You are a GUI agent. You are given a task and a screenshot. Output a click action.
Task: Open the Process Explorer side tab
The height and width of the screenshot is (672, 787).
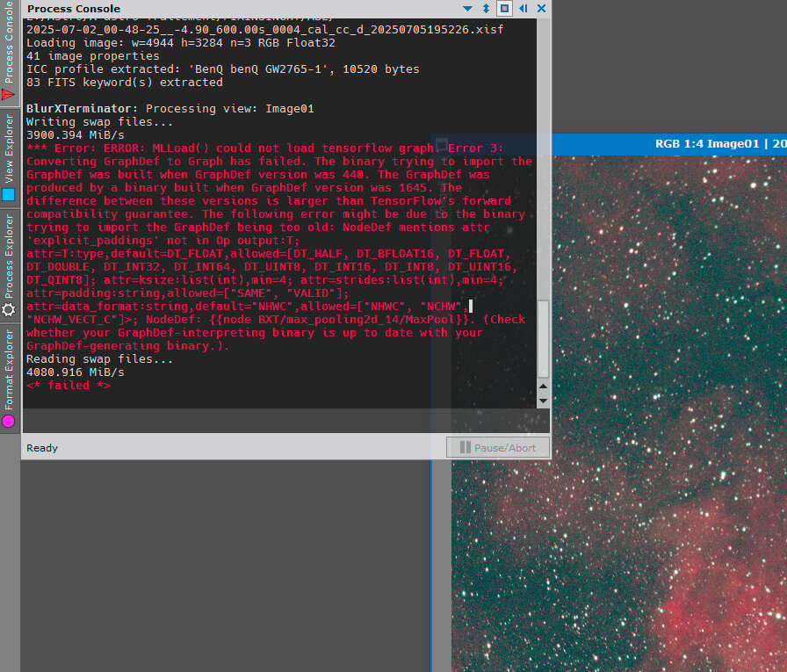coord(9,265)
